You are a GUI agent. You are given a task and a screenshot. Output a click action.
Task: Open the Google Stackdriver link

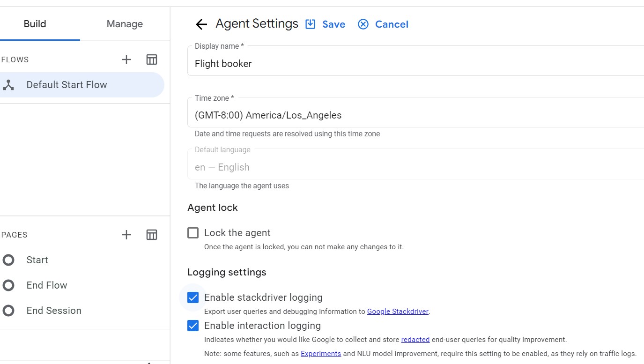[x=398, y=312]
